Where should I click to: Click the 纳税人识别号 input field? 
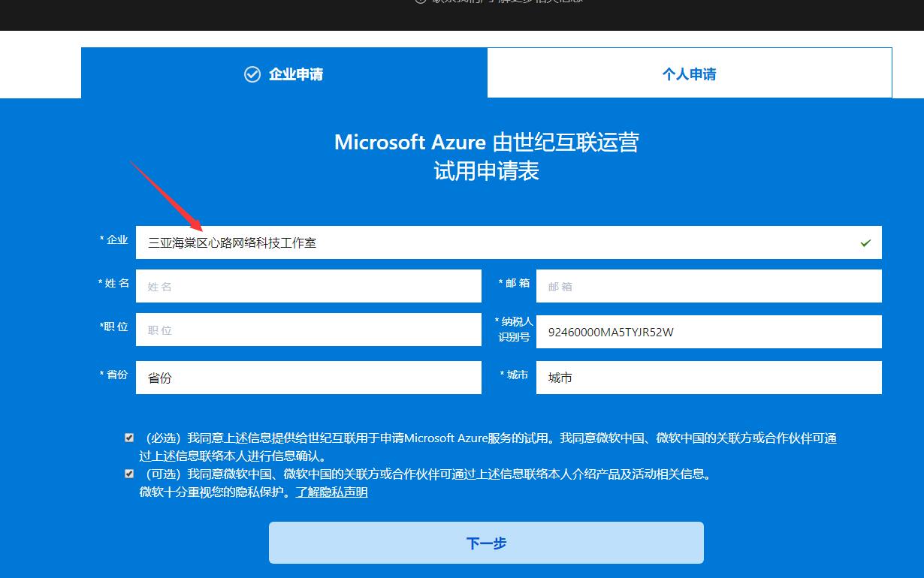tap(708, 332)
